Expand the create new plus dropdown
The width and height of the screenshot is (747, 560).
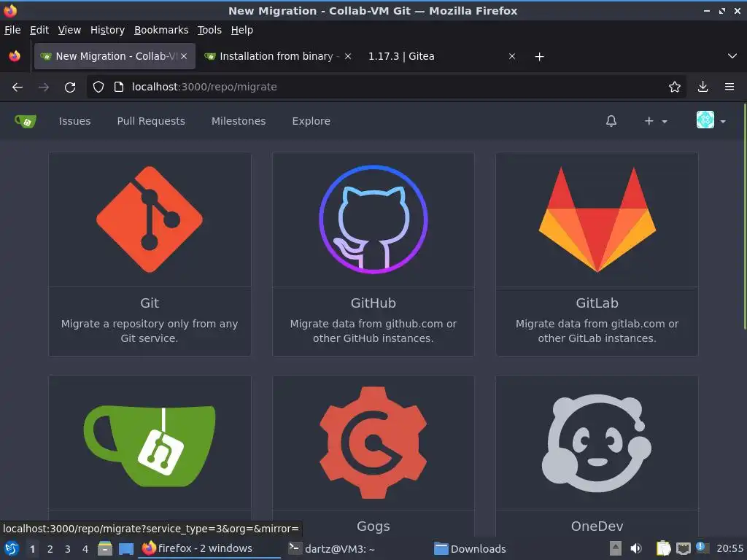656,121
